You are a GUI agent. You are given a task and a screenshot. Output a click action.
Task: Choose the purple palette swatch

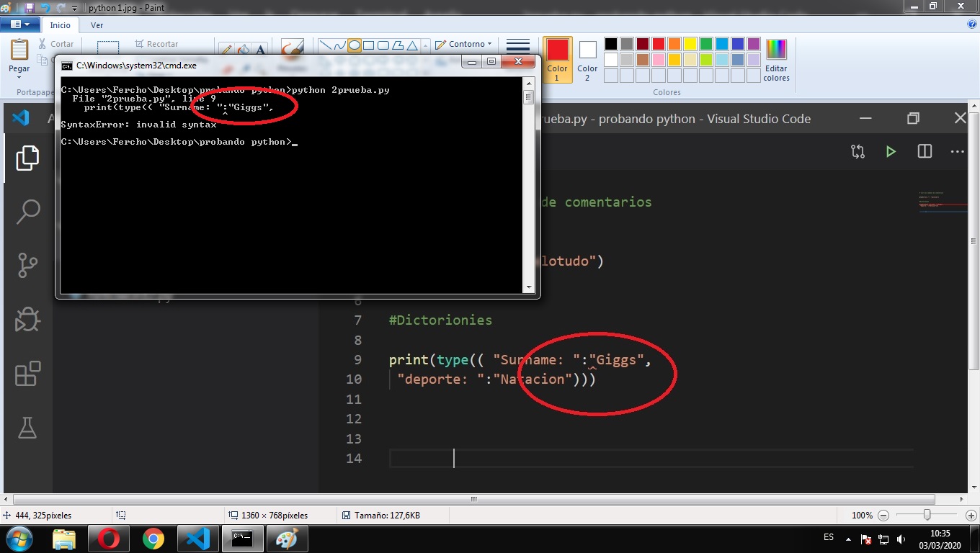[x=754, y=44]
